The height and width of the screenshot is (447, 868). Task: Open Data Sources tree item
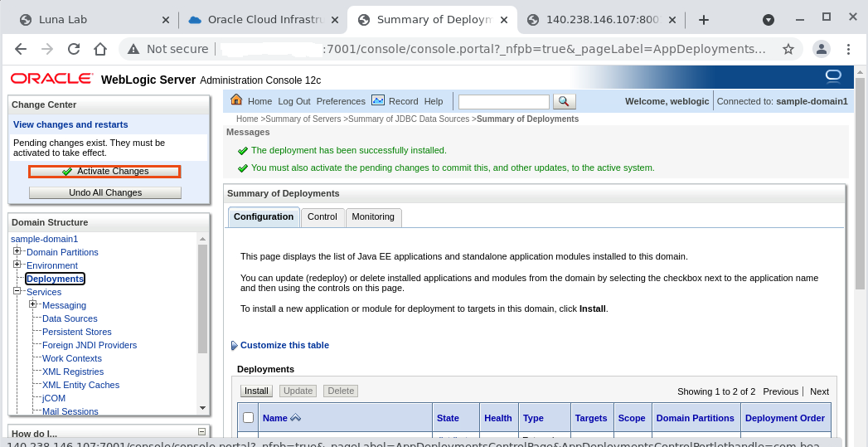pos(70,318)
